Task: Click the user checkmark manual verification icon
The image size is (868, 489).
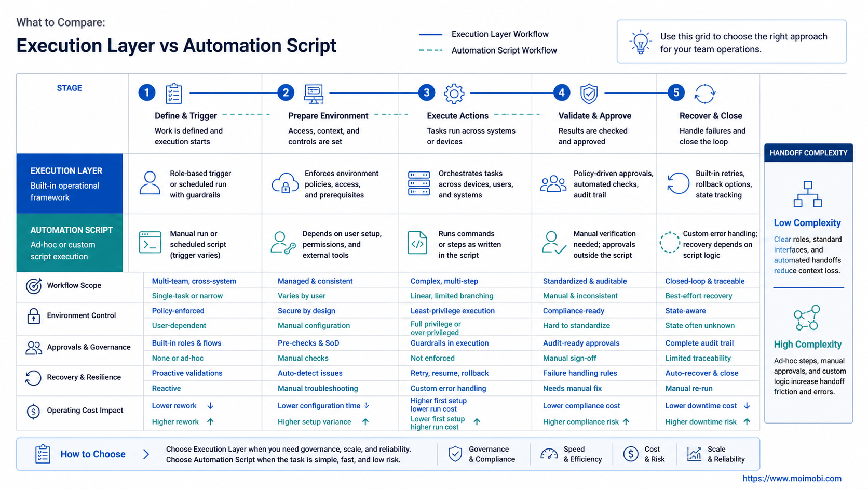Action: click(x=553, y=243)
